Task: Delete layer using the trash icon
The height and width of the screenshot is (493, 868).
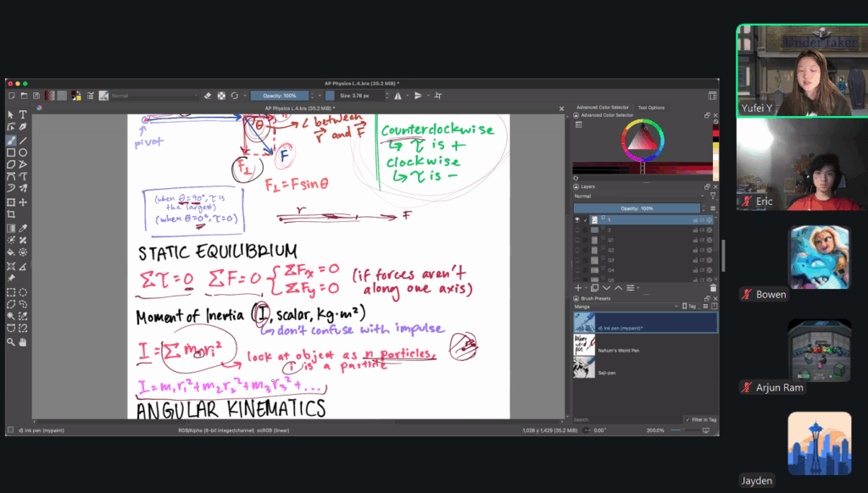Action: pyautogui.click(x=713, y=288)
